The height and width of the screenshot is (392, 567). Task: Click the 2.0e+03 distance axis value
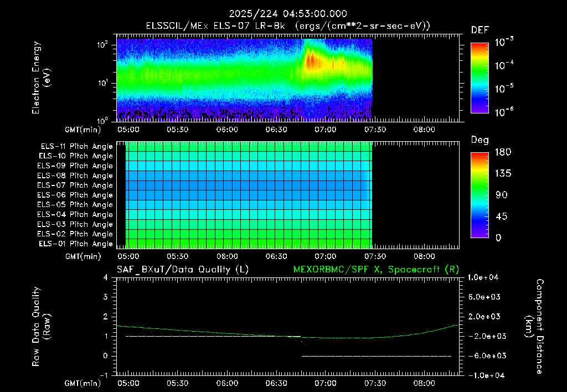tap(484, 316)
